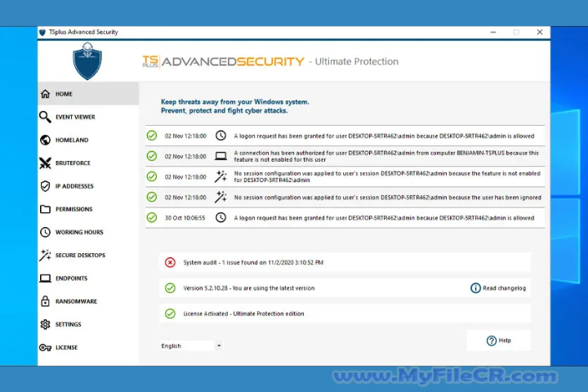Click the Version 5.2.10.28 latest version row
Image resolution: width=588 pixels, height=392 pixels.
click(345, 288)
